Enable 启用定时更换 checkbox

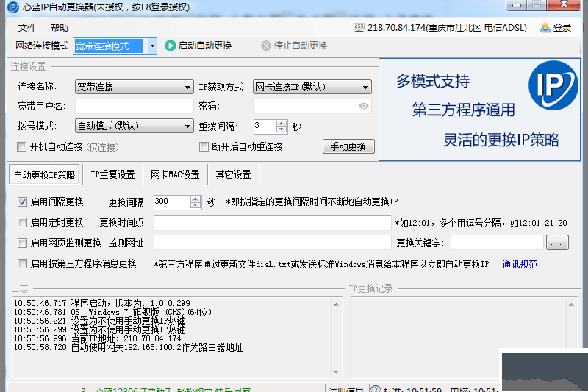(x=22, y=222)
